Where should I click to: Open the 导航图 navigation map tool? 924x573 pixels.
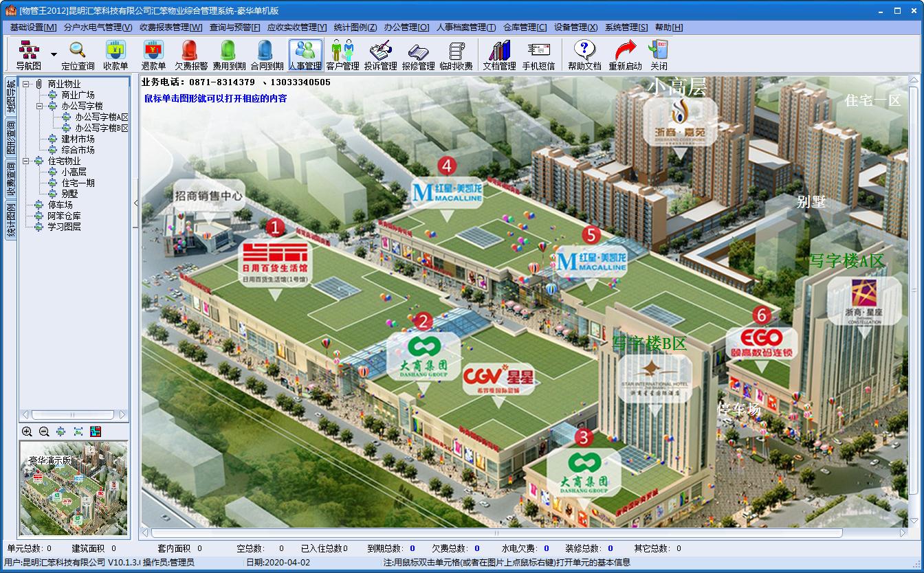[28, 55]
